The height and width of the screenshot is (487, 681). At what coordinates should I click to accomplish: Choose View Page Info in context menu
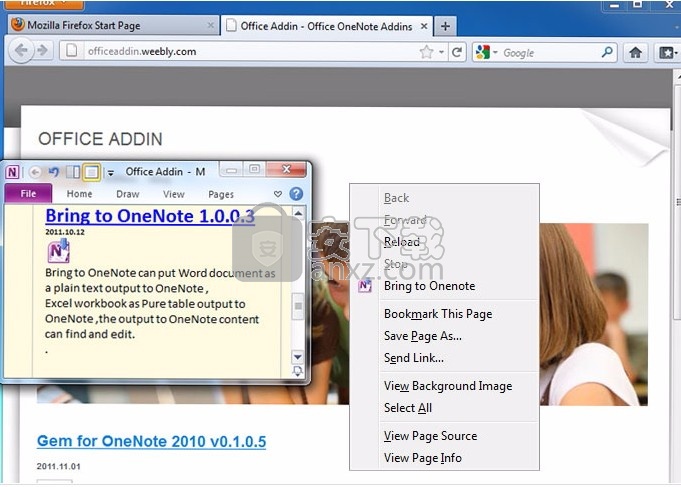[x=444, y=458]
